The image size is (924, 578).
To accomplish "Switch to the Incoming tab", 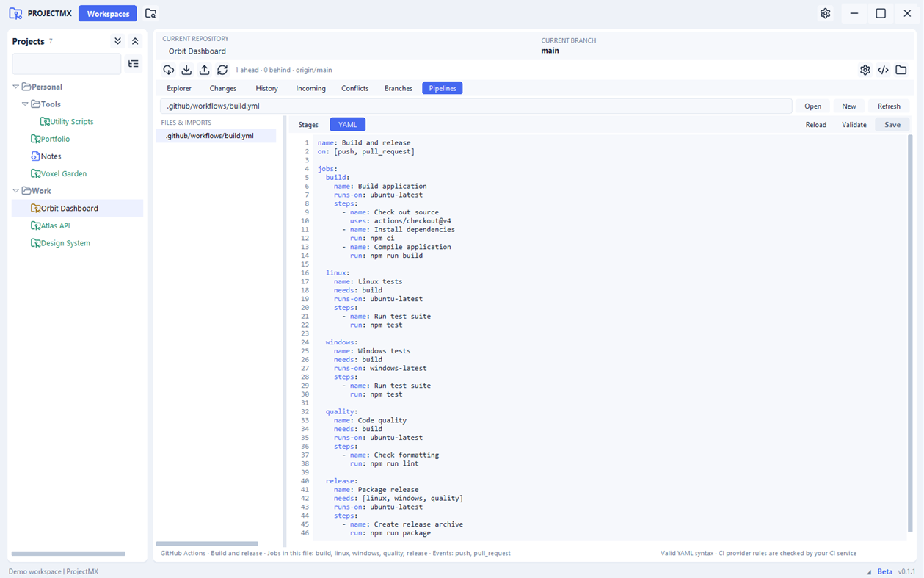I will coord(310,88).
